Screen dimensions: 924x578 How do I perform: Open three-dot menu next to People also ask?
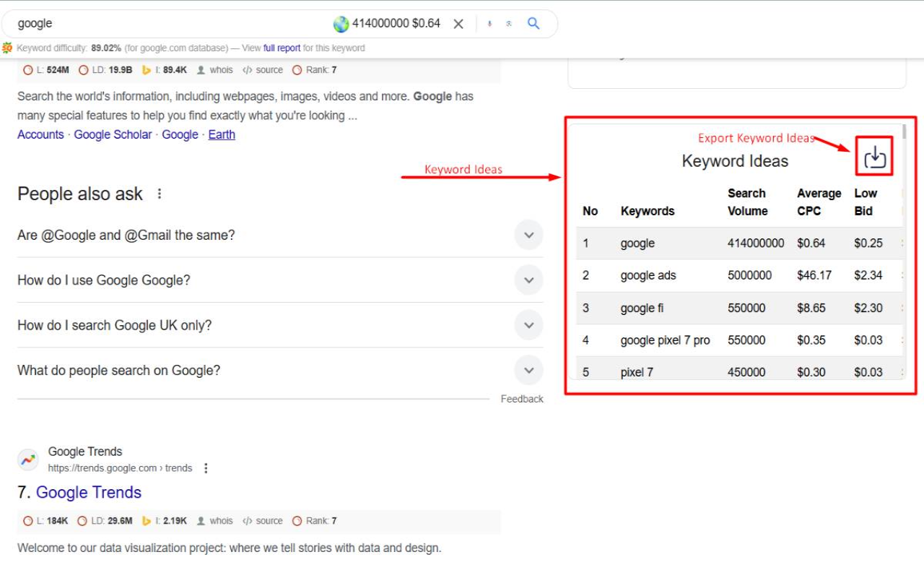tap(160, 194)
